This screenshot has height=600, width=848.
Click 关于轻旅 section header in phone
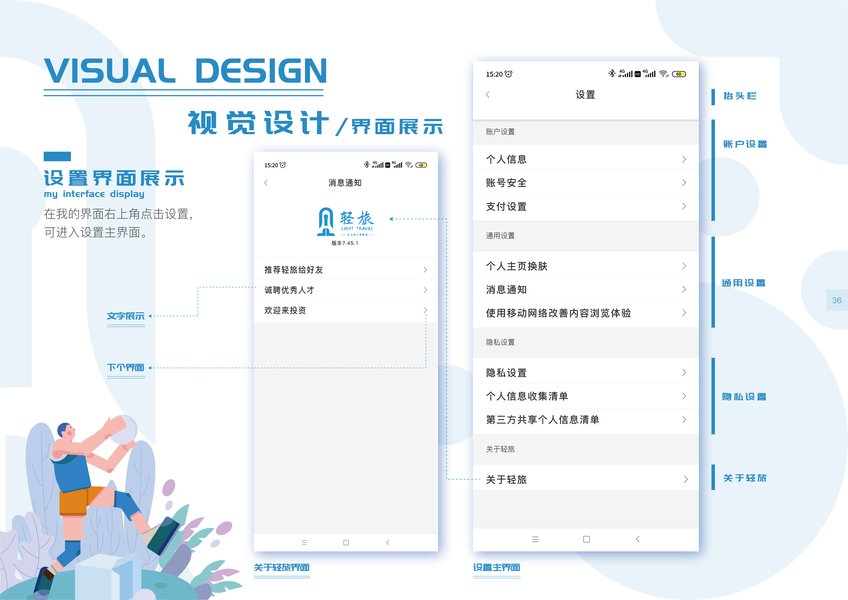(500, 449)
